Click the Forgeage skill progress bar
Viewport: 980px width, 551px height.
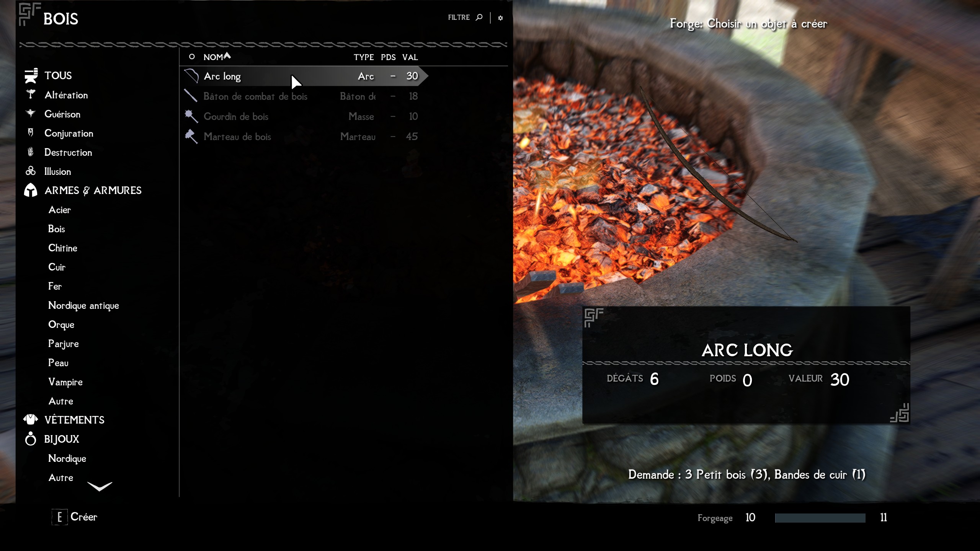click(820, 518)
